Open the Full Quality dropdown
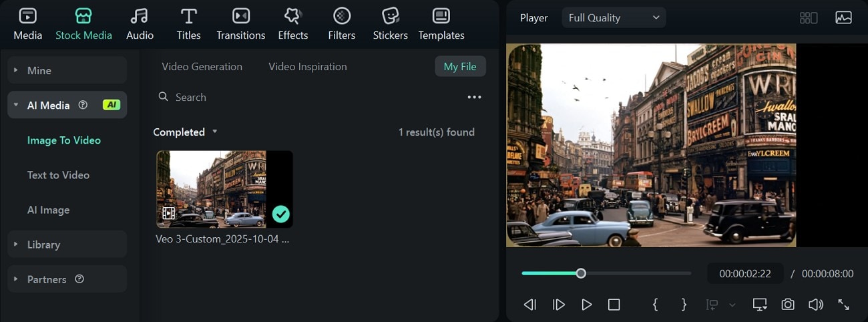The width and height of the screenshot is (868, 322). coord(614,18)
